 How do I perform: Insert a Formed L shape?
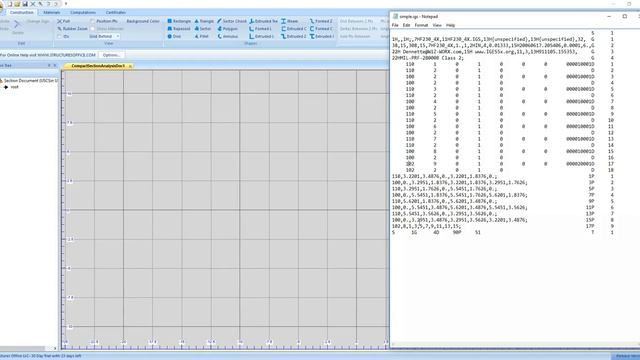[260, 29]
